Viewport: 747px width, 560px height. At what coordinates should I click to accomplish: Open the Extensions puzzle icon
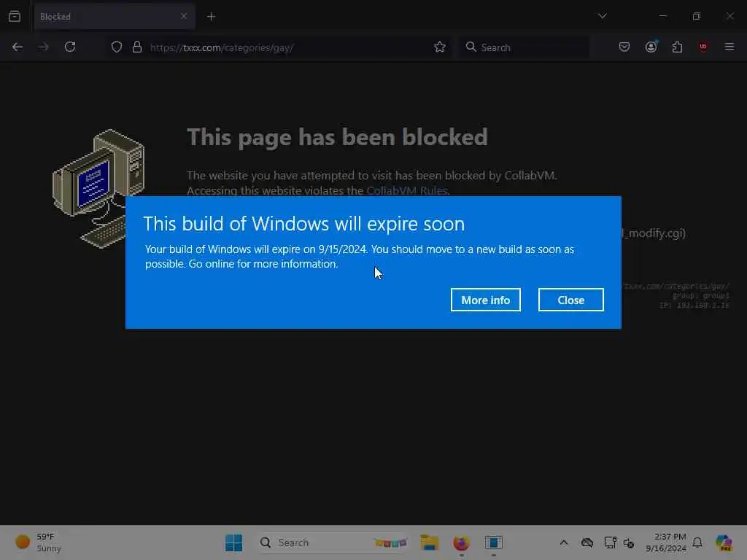coord(677,47)
